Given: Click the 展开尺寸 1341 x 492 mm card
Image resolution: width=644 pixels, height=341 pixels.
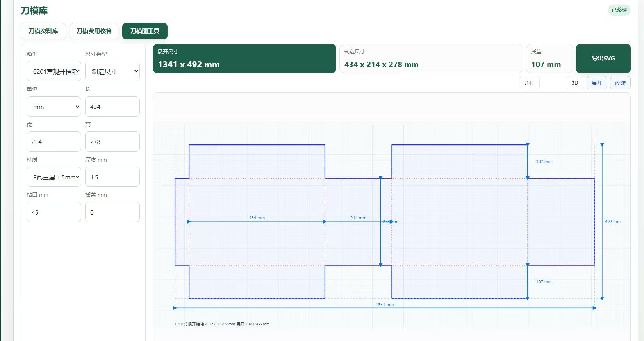Looking at the screenshot, I should click(244, 59).
